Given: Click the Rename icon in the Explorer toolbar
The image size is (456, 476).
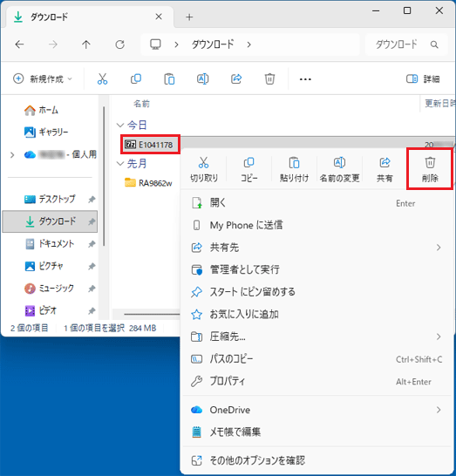Looking at the screenshot, I should pyautogui.click(x=202, y=79).
